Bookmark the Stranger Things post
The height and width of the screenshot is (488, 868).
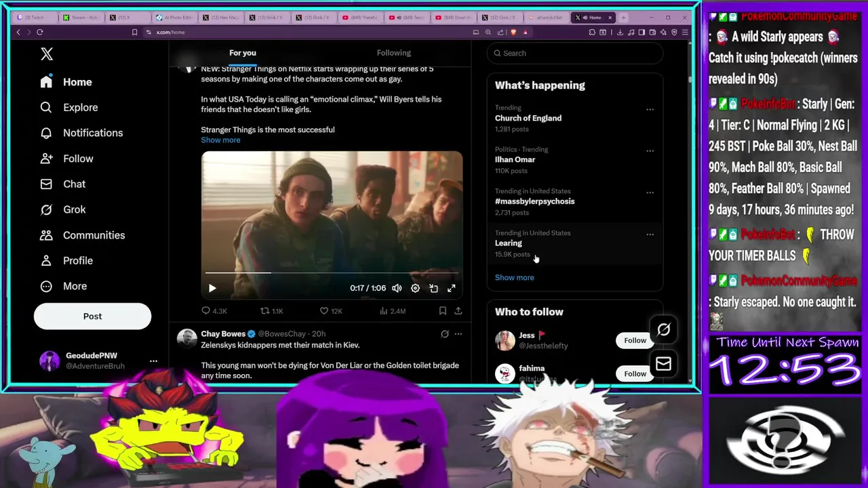click(x=442, y=311)
